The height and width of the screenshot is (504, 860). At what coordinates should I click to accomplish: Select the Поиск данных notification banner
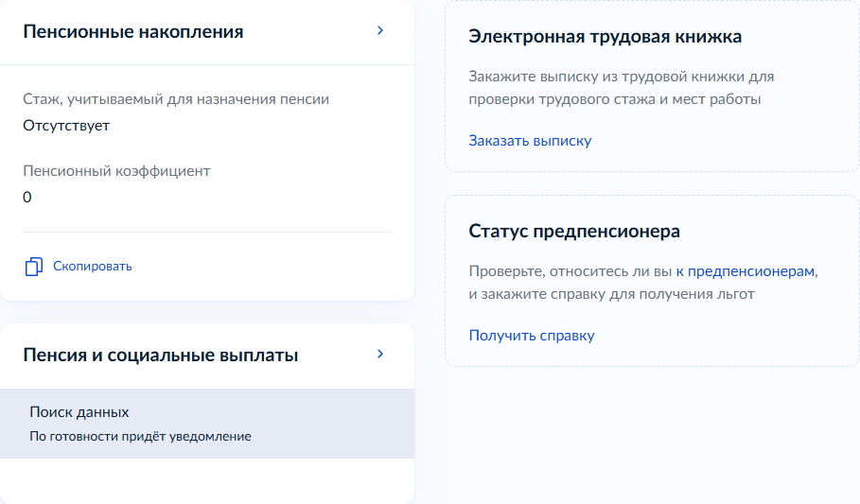click(207, 424)
